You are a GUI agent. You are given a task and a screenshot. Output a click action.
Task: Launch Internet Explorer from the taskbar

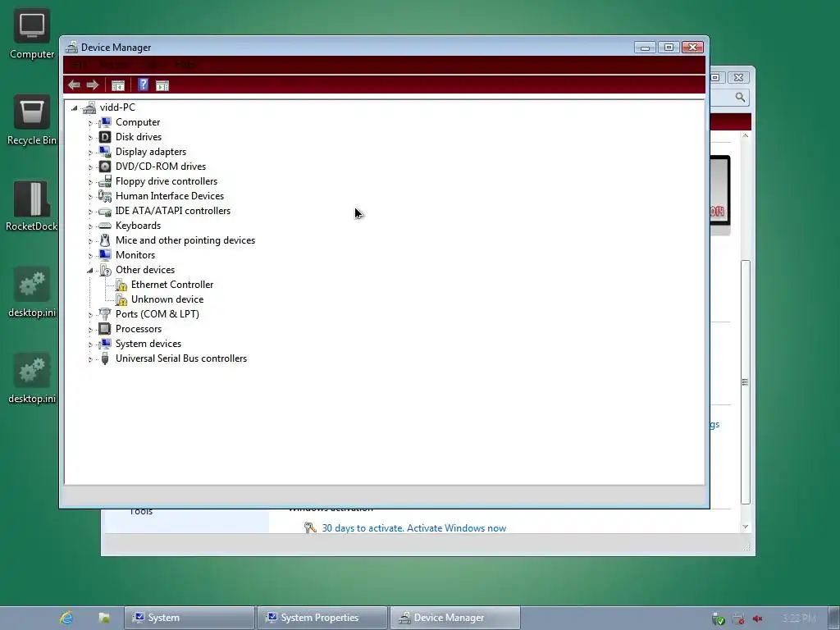66,618
